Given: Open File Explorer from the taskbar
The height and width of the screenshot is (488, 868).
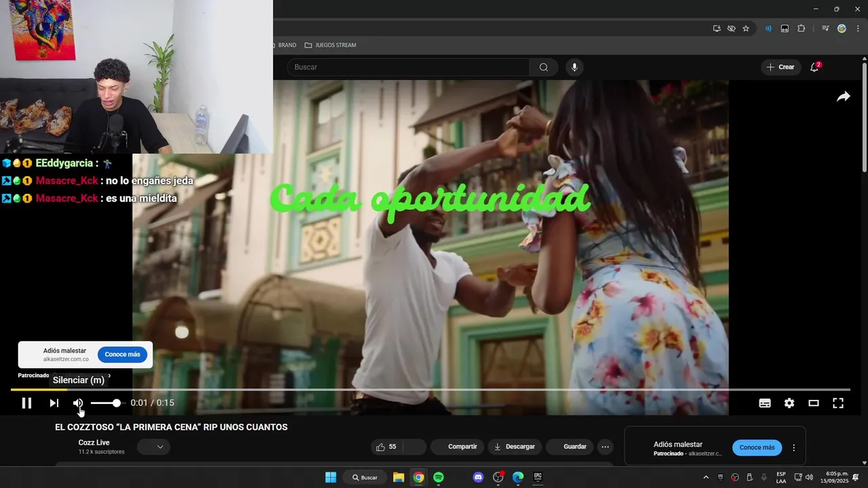Looking at the screenshot, I should click(x=399, y=477).
